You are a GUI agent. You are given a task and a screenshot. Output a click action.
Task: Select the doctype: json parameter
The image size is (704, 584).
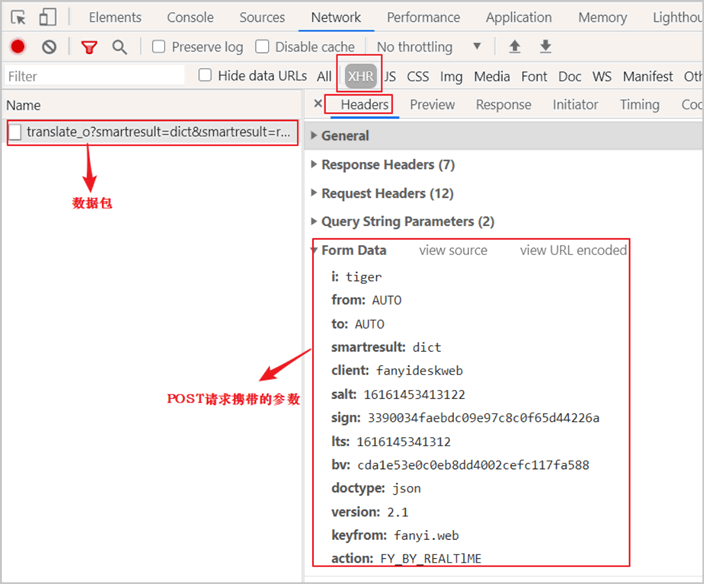[376, 488]
